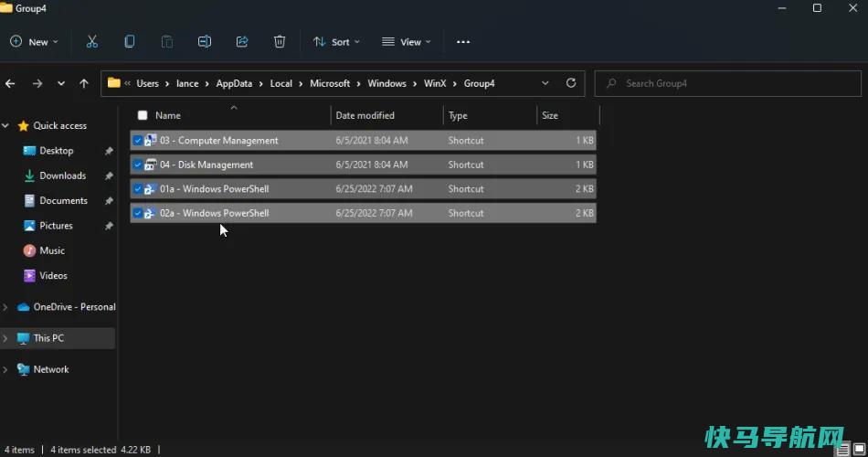868x457 pixels.
Task: Click the OneDrive cloud icon
Action: point(23,307)
